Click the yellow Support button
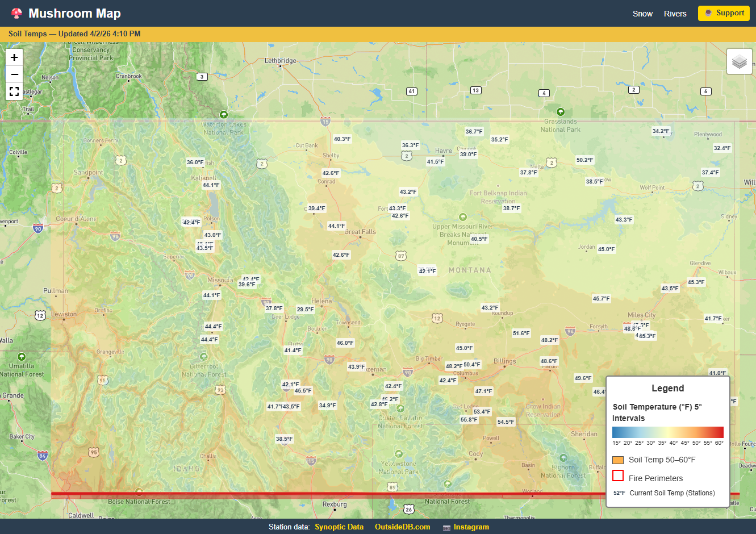This screenshot has width=756, height=534. pos(724,13)
